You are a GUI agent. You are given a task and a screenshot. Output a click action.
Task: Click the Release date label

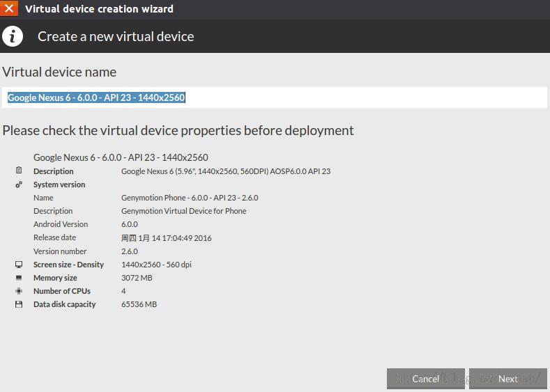coord(54,237)
